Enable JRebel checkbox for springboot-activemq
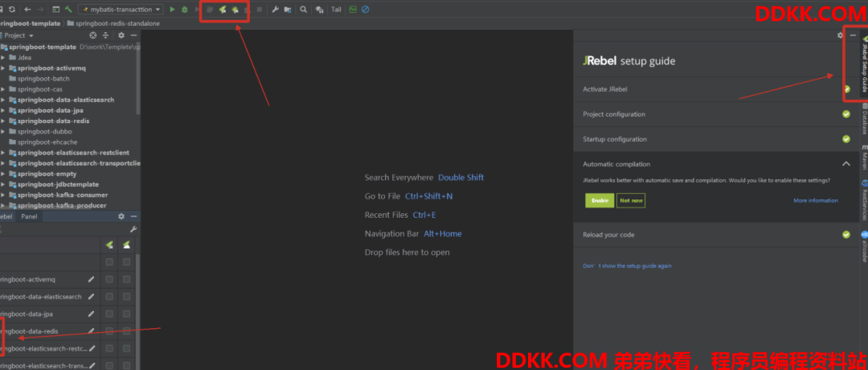 (109, 279)
